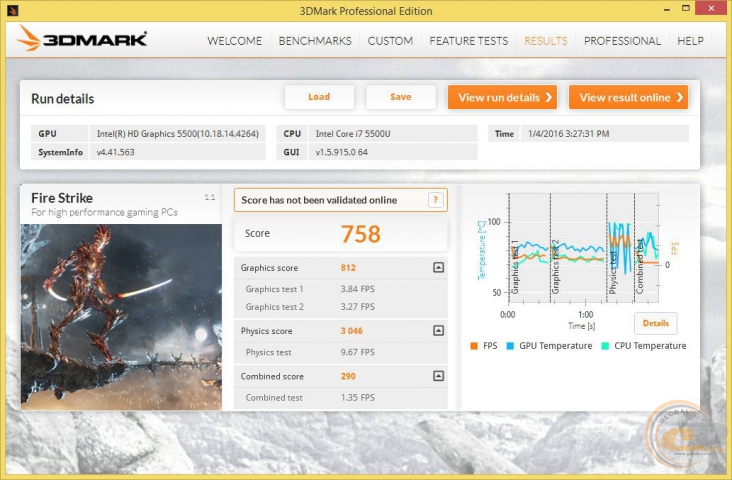
Task: Open the chart Details button
Action: [655, 323]
